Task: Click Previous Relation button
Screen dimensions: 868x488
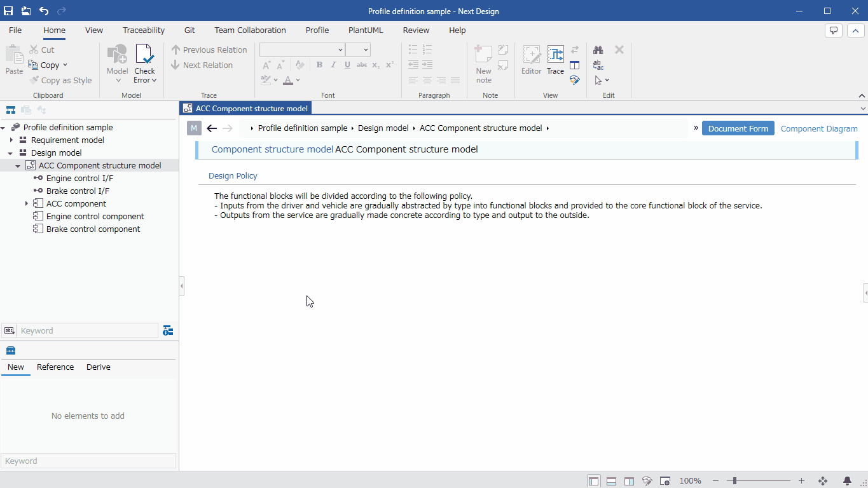Action: pos(209,50)
